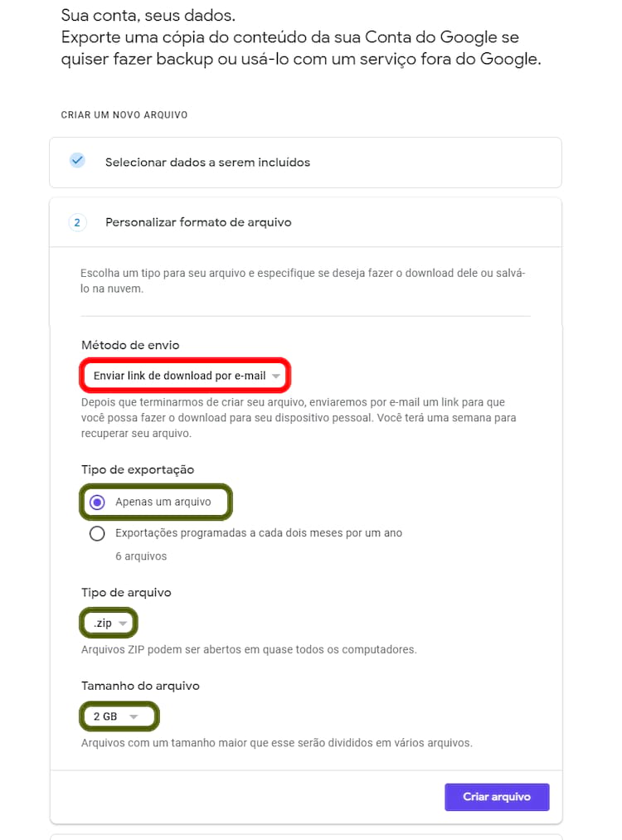
Task: Collapse the 'Personalizar formato de arquivo' section
Action: click(x=198, y=222)
